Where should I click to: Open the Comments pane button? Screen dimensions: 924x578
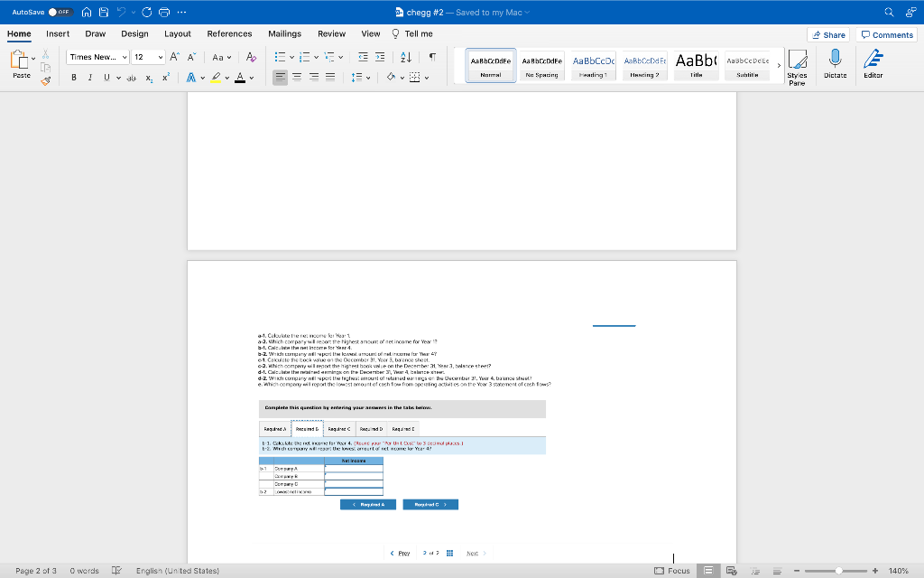(x=887, y=35)
